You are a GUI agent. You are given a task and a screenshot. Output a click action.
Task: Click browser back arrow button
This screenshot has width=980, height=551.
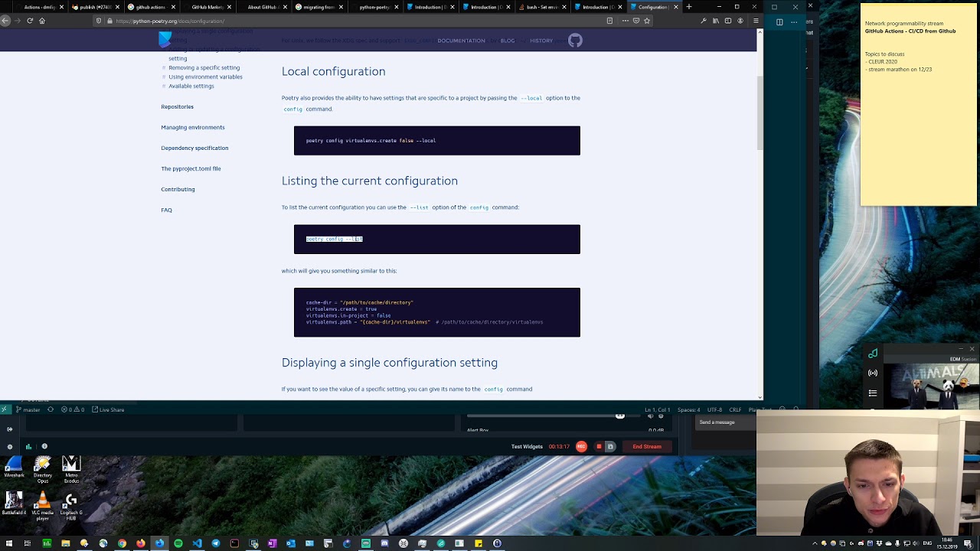(x=5, y=21)
